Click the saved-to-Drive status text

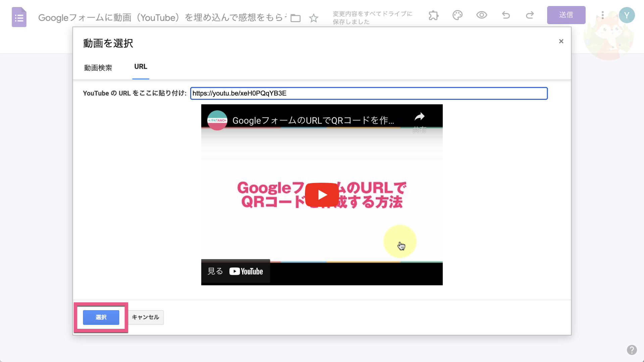click(373, 18)
